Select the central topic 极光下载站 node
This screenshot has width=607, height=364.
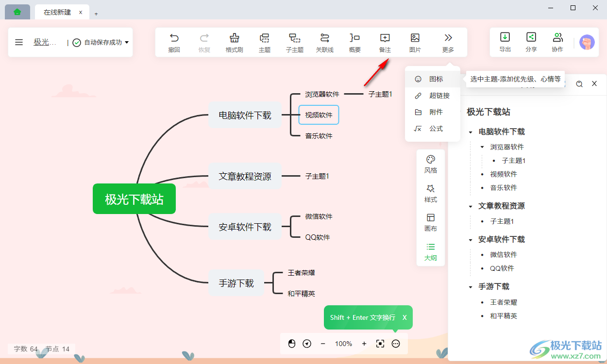pyautogui.click(x=134, y=199)
